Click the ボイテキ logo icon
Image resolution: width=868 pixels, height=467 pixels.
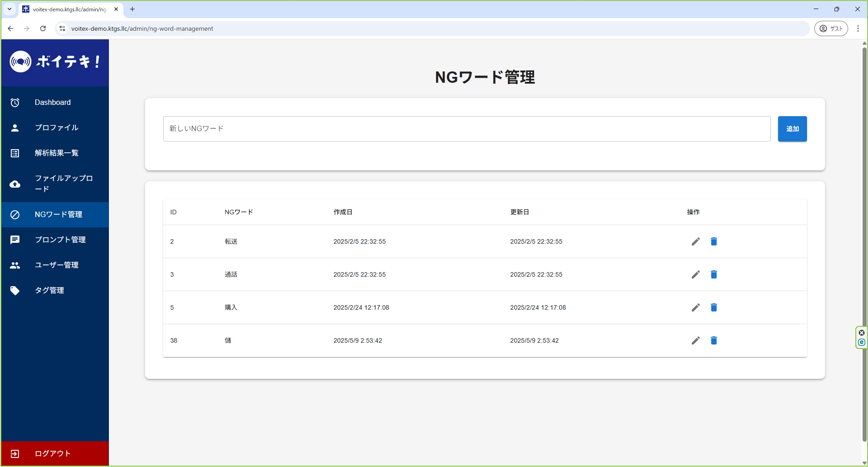click(x=20, y=61)
